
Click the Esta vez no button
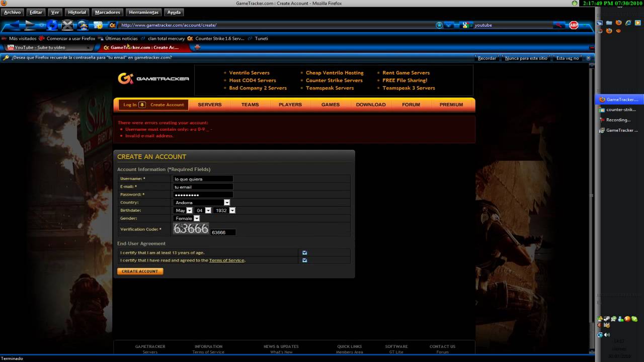click(568, 58)
